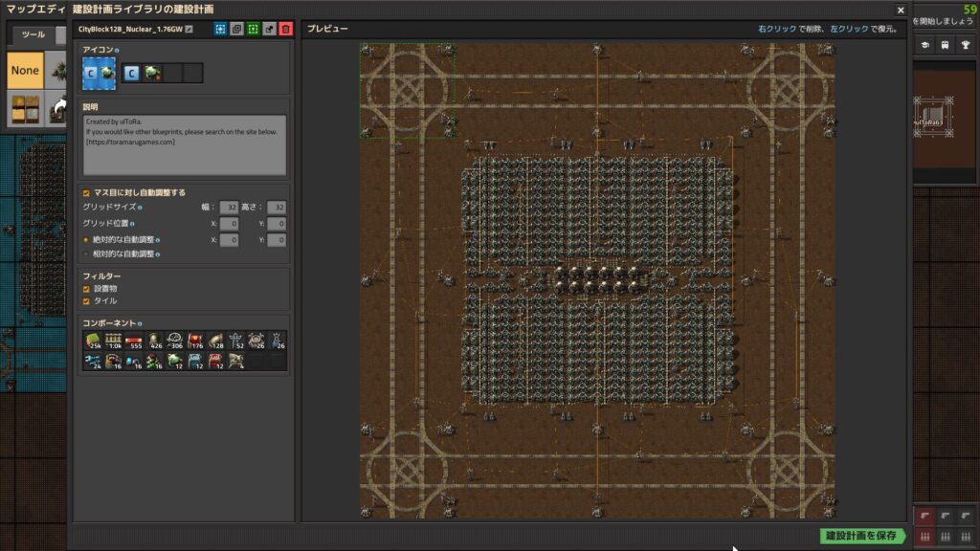The width and height of the screenshot is (980, 551).
Task: Select 絶対的な自動調整 radio button
Action: 86,240
